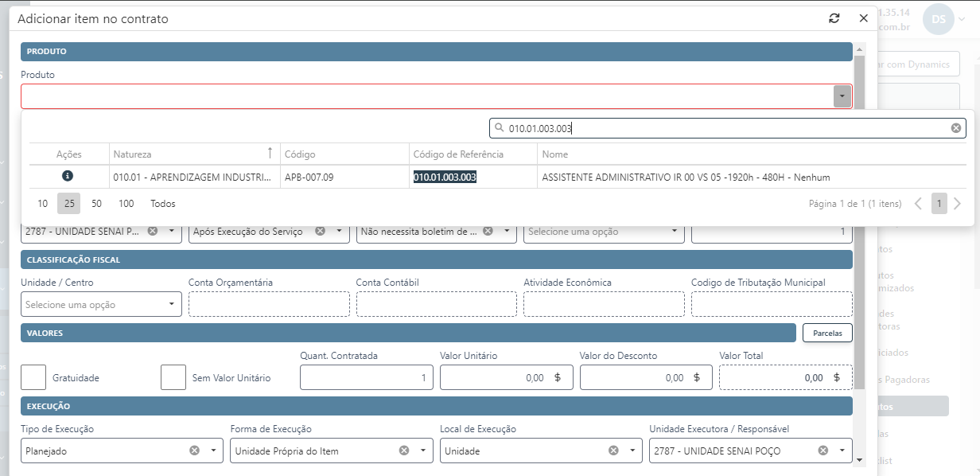Enable the Gratuidade checkbox
Screen dimensions: 980x476
click(x=33, y=377)
